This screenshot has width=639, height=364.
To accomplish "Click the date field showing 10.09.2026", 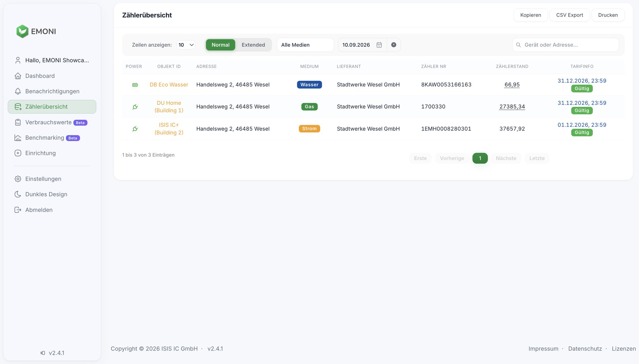I will coord(362,45).
